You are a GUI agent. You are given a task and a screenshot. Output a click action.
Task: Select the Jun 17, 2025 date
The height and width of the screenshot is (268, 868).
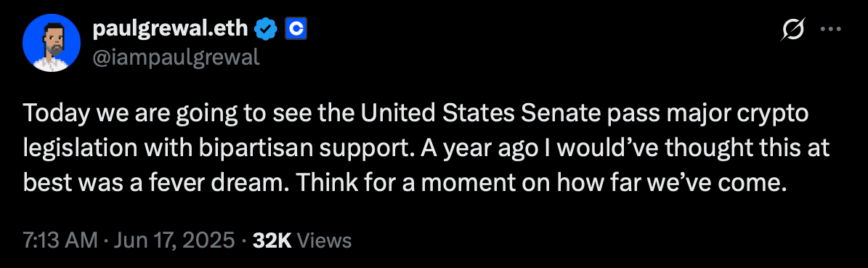point(173,241)
